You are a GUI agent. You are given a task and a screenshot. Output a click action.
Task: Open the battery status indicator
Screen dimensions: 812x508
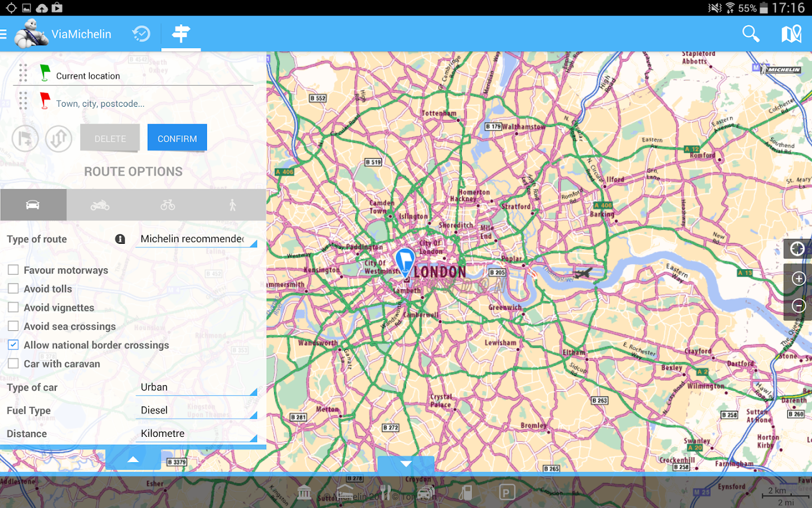pyautogui.click(x=764, y=8)
